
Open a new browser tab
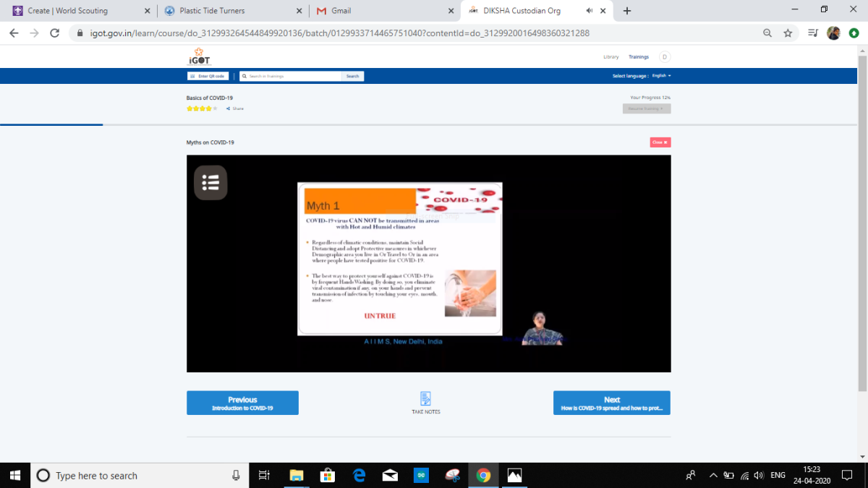(627, 11)
